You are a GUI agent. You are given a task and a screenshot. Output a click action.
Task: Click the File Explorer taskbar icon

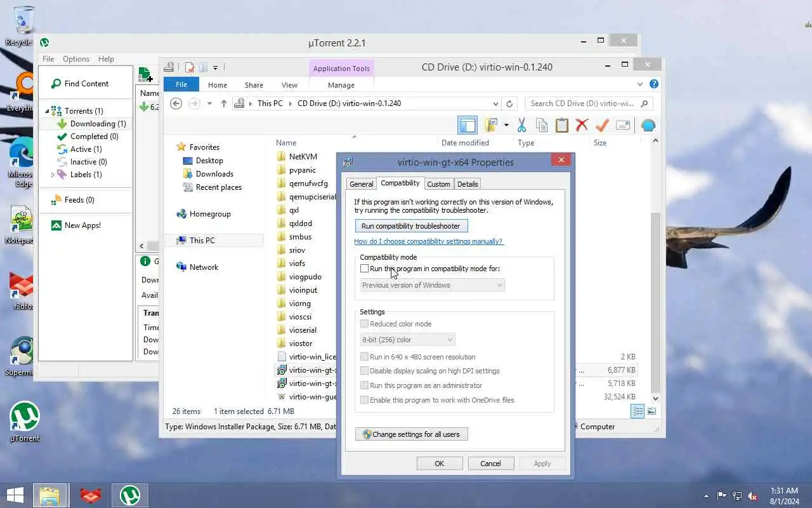(49, 495)
